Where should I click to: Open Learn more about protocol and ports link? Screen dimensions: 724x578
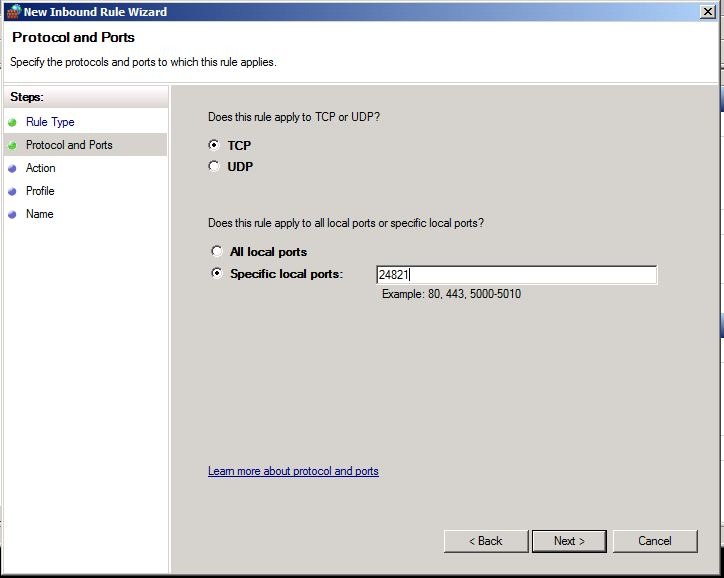[293, 471]
